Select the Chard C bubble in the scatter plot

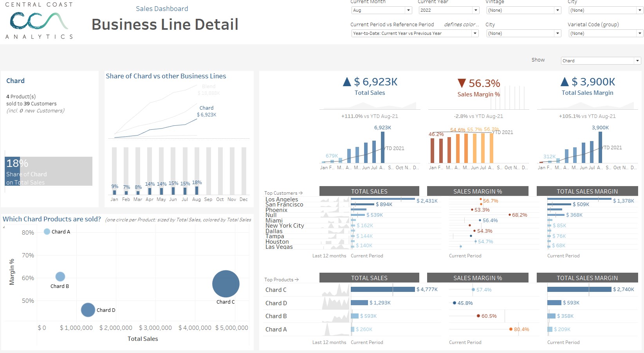pyautogui.click(x=226, y=284)
